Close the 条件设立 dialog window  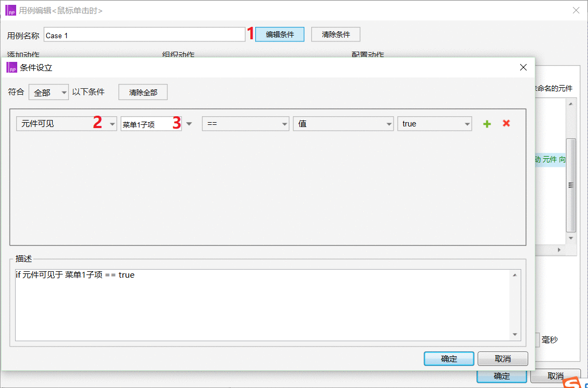click(x=523, y=67)
